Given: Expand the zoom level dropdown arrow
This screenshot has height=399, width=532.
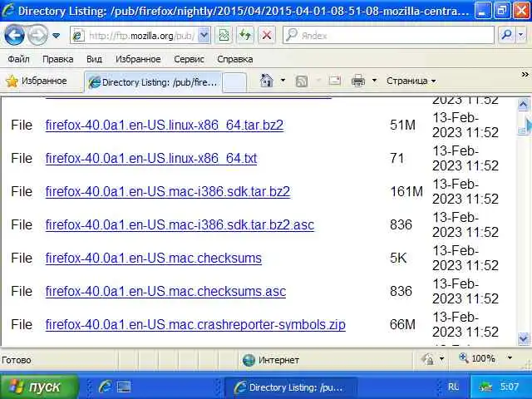Looking at the screenshot, I should coord(510,357).
